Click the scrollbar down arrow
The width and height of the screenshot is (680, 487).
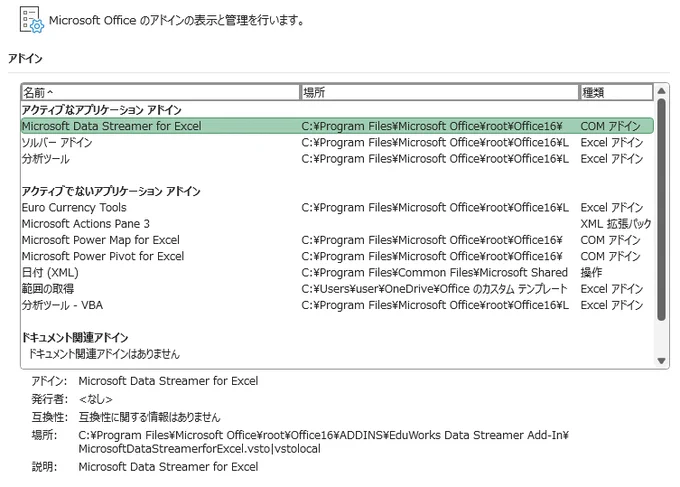[661, 360]
